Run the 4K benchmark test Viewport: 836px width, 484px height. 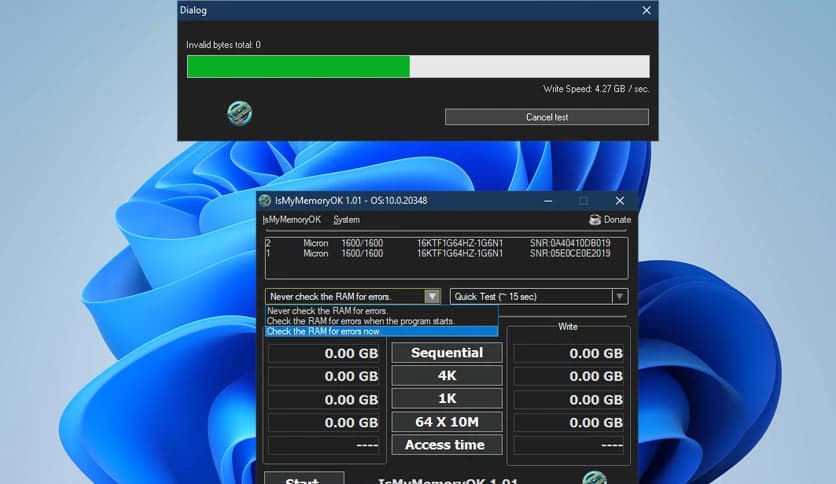click(x=446, y=376)
